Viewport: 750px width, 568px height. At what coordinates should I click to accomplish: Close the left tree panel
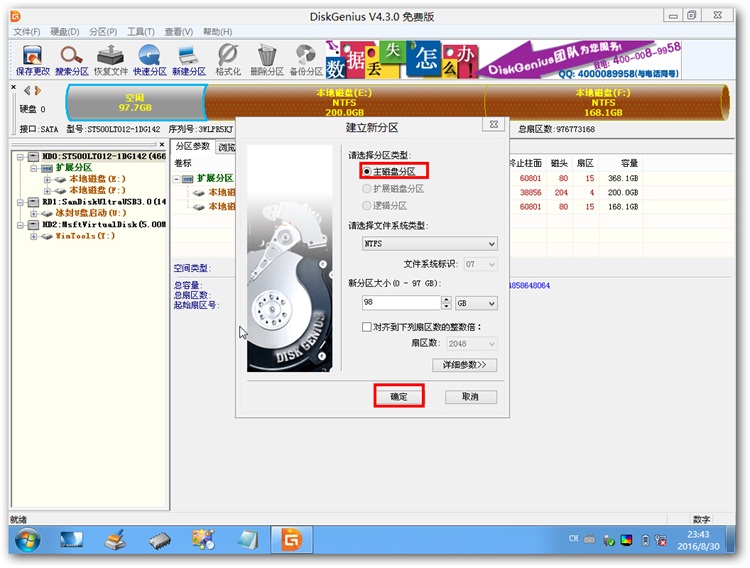tap(162, 144)
